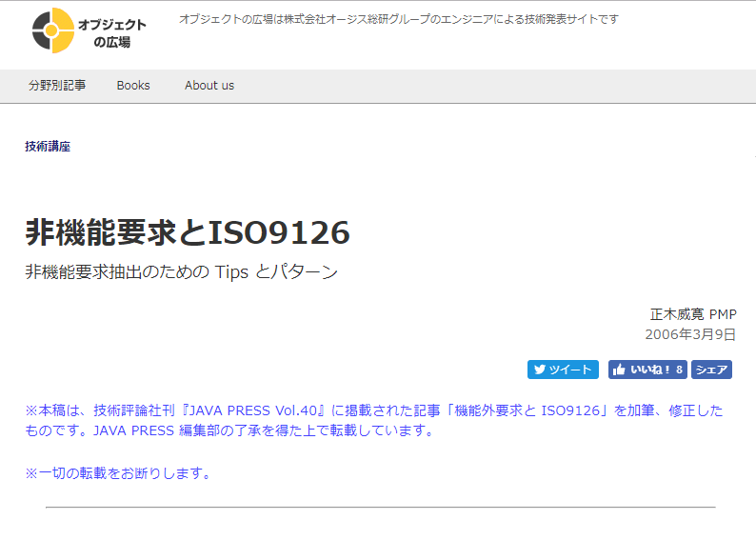Click the site tagline in the header
Screen dimensions: 756x540
click(x=399, y=19)
